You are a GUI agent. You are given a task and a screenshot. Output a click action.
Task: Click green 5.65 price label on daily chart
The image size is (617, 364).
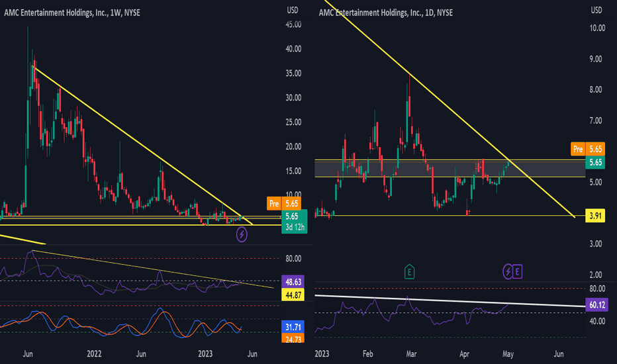click(595, 162)
